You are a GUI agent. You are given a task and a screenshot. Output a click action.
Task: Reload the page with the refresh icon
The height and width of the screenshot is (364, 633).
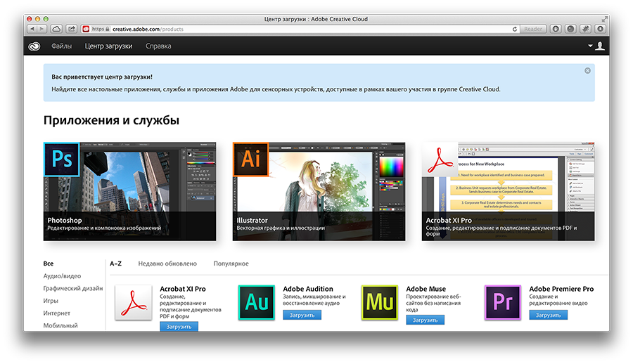coord(514,29)
